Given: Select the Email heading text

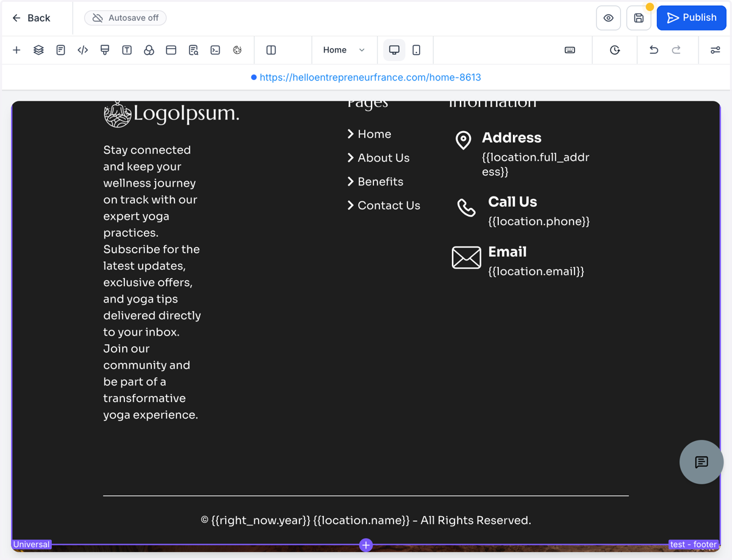Looking at the screenshot, I should pos(508,252).
